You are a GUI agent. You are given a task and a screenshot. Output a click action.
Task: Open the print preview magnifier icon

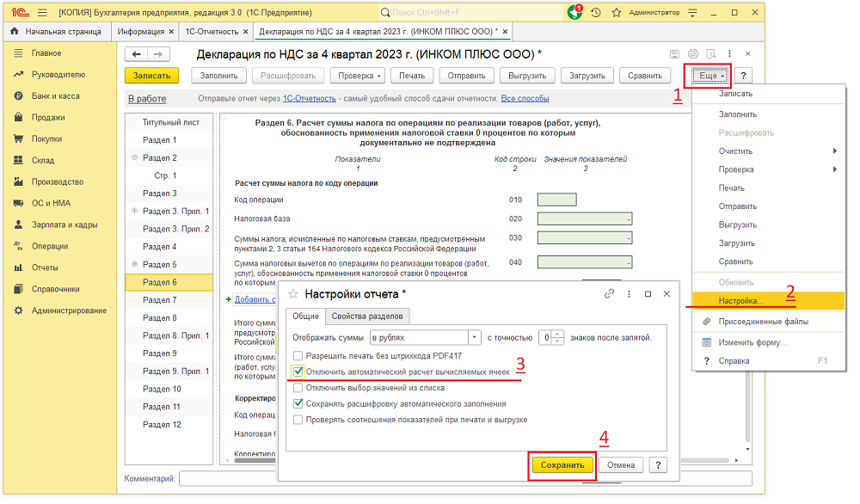coord(710,54)
